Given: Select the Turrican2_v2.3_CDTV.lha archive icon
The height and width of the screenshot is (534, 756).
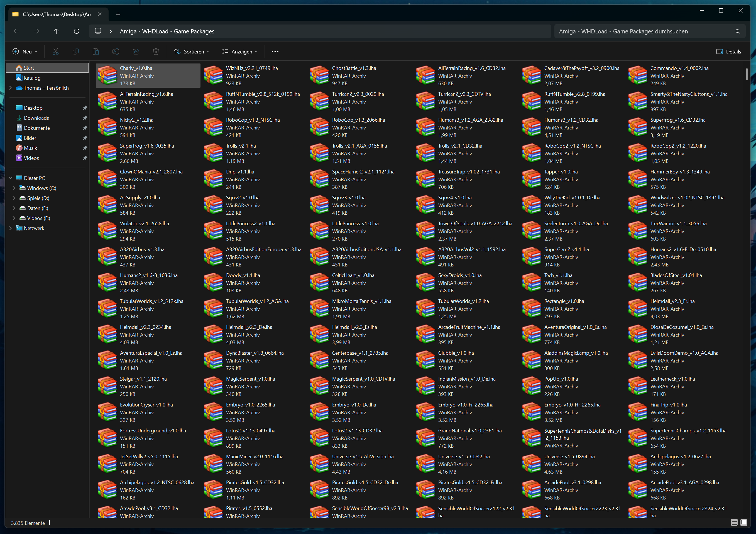Looking at the screenshot, I should (425, 101).
